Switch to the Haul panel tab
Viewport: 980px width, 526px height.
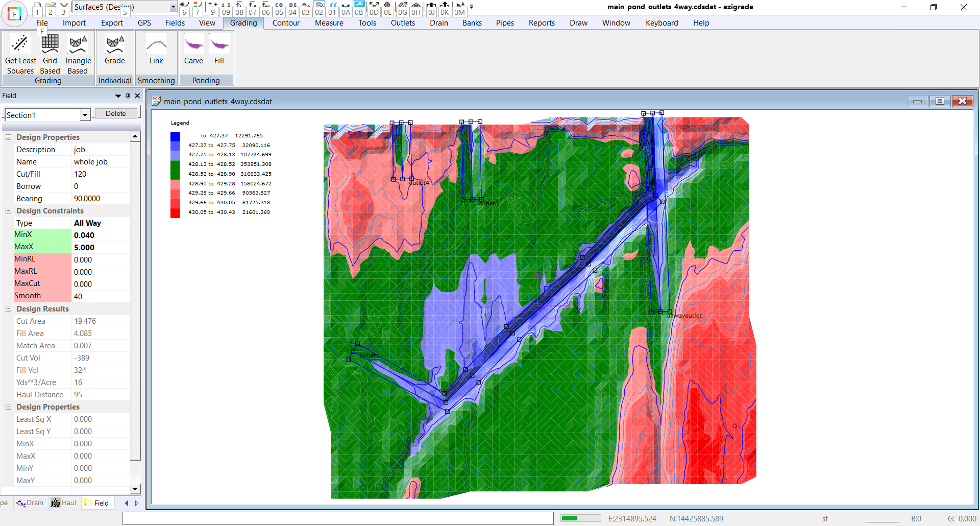click(64, 503)
